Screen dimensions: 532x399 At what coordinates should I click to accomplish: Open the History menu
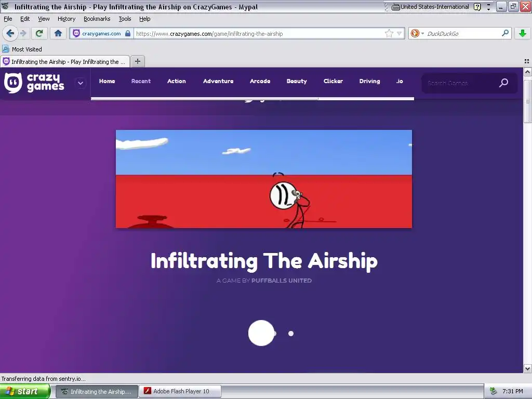click(66, 19)
